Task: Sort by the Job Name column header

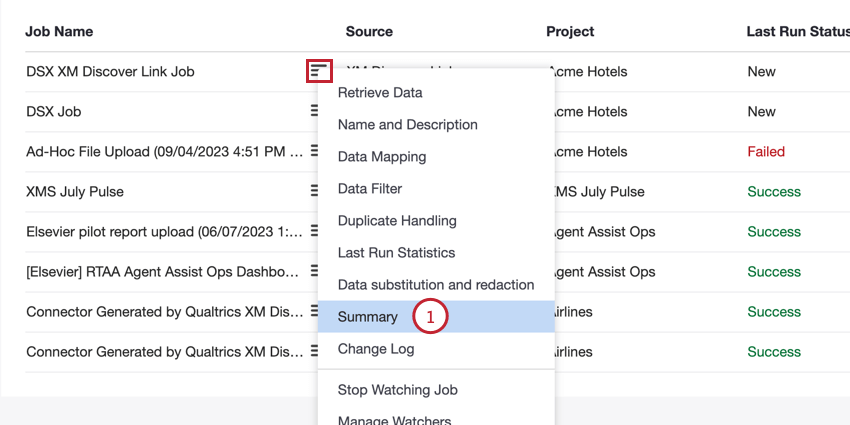Action: (x=60, y=31)
